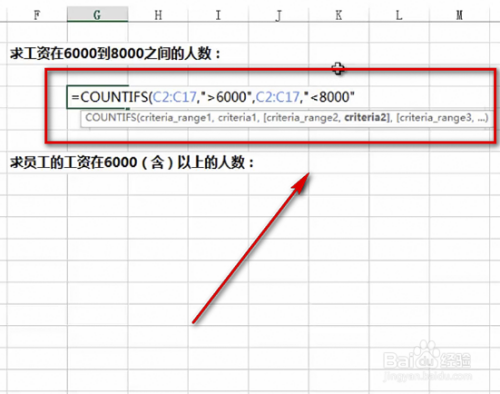Select column M header
This screenshot has width=500, height=394.
[459, 15]
